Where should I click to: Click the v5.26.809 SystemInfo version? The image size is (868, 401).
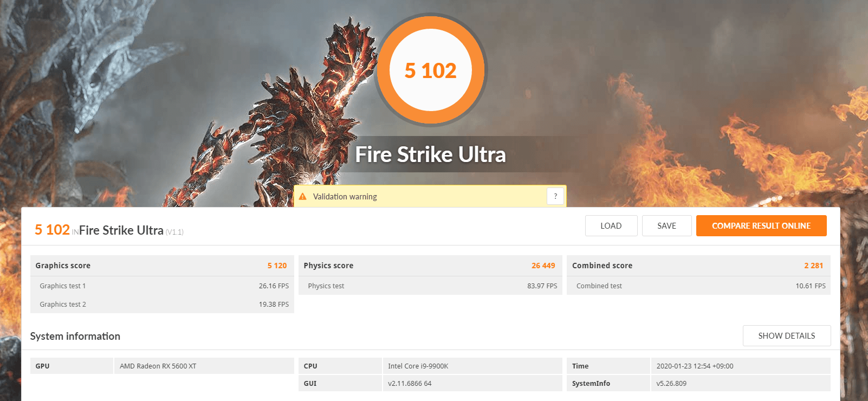pyautogui.click(x=671, y=384)
